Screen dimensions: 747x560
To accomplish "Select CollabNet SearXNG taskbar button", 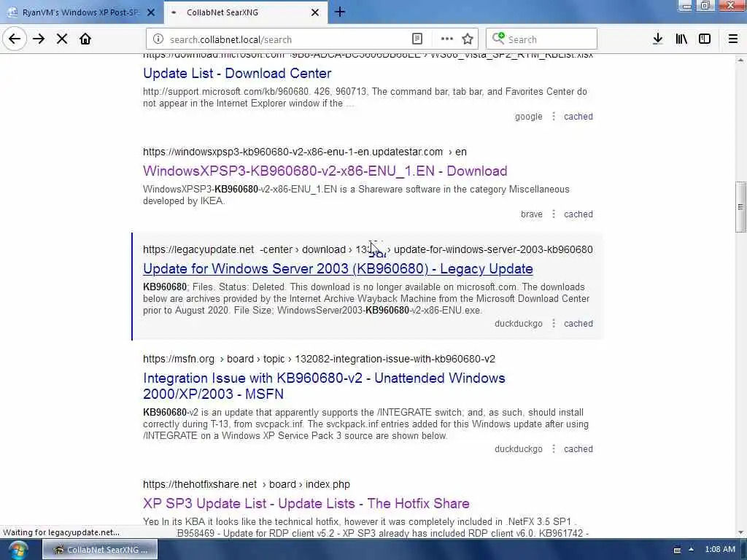I will (x=100, y=550).
